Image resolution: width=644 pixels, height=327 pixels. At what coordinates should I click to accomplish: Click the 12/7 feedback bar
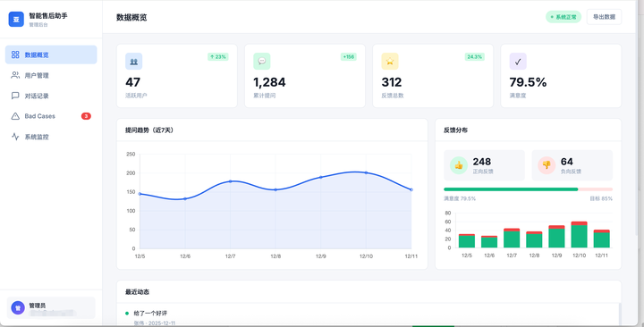point(512,238)
